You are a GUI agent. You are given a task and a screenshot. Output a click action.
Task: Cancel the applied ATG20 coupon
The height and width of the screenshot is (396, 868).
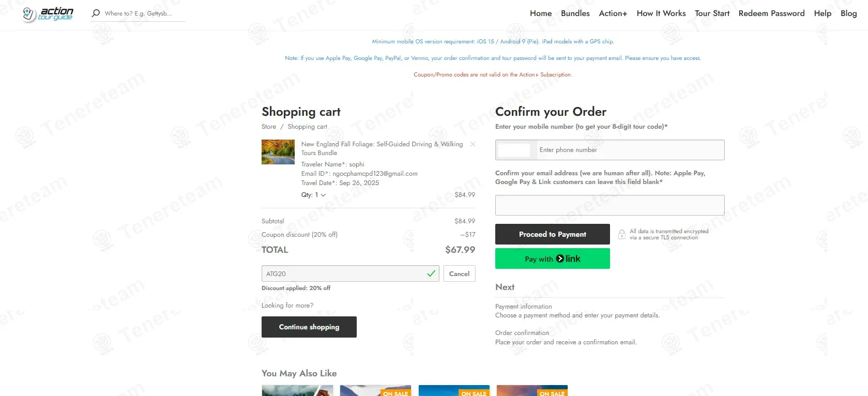tap(459, 273)
